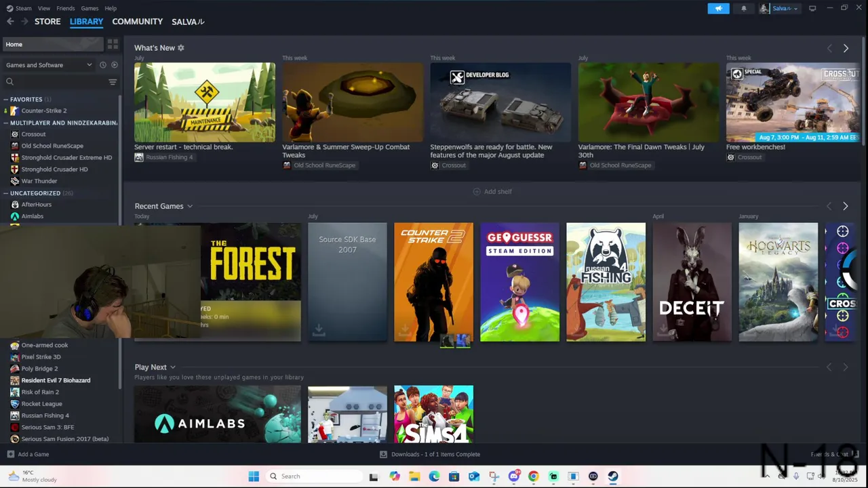Image resolution: width=868 pixels, height=488 pixels.
Task: Show next Recent Games items
Action: pyautogui.click(x=845, y=206)
